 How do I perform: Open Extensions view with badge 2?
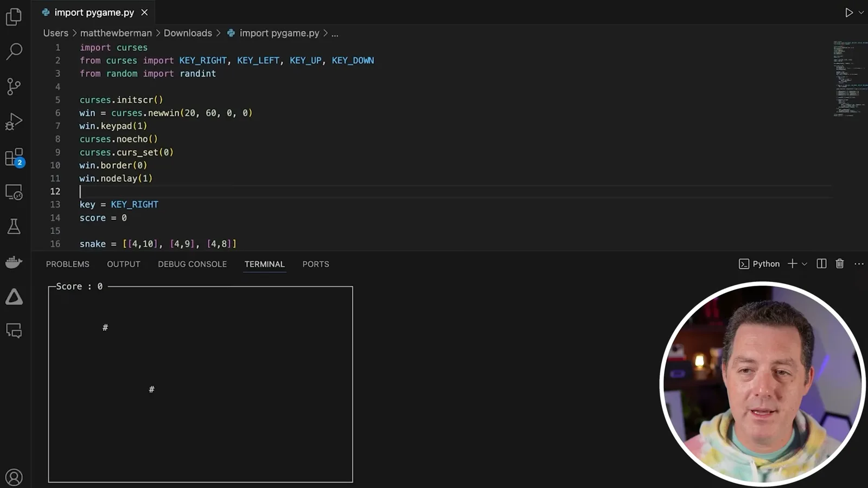pos(14,157)
